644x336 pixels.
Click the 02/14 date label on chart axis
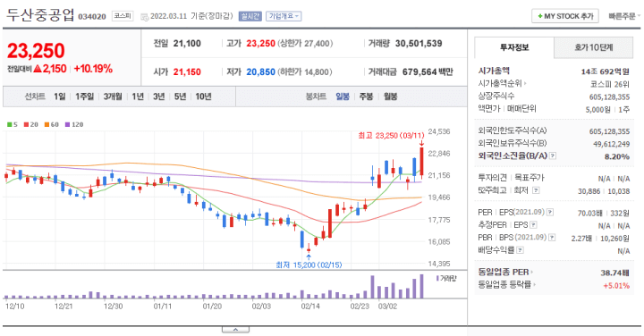(x=310, y=307)
